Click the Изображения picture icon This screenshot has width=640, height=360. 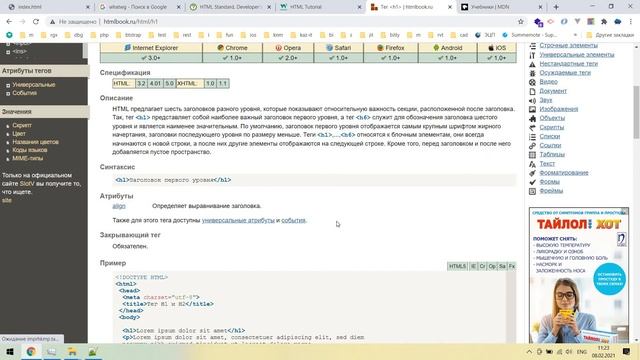tap(532, 109)
